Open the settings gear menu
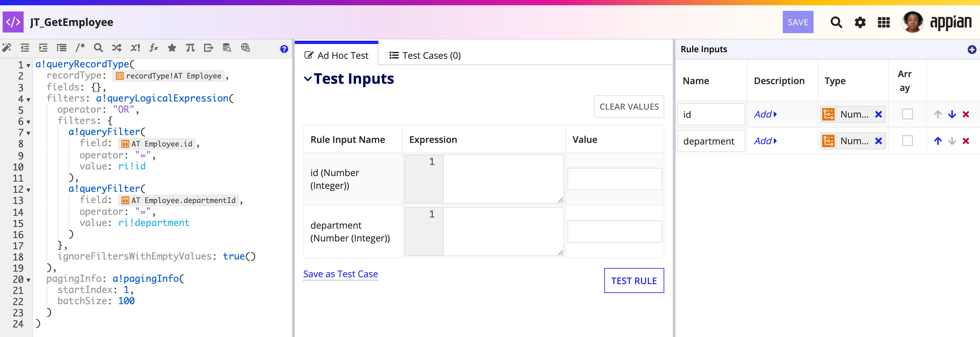 (860, 22)
